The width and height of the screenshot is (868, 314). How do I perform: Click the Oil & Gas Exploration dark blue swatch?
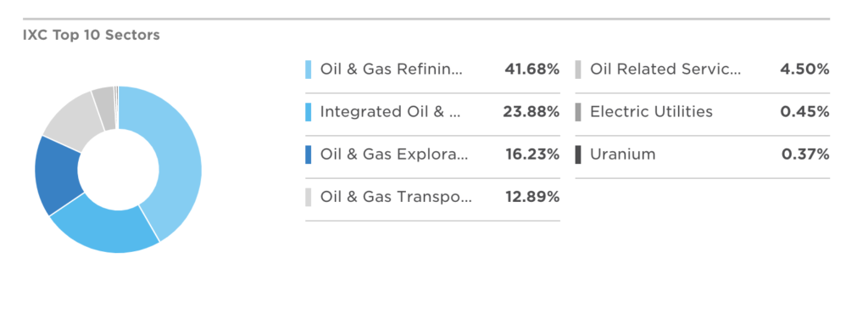(309, 154)
